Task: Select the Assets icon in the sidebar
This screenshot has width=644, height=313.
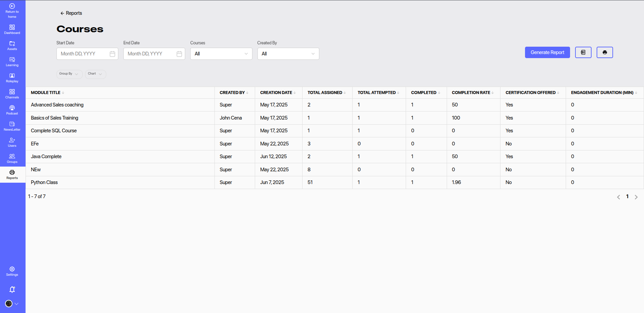Action: (x=12, y=46)
